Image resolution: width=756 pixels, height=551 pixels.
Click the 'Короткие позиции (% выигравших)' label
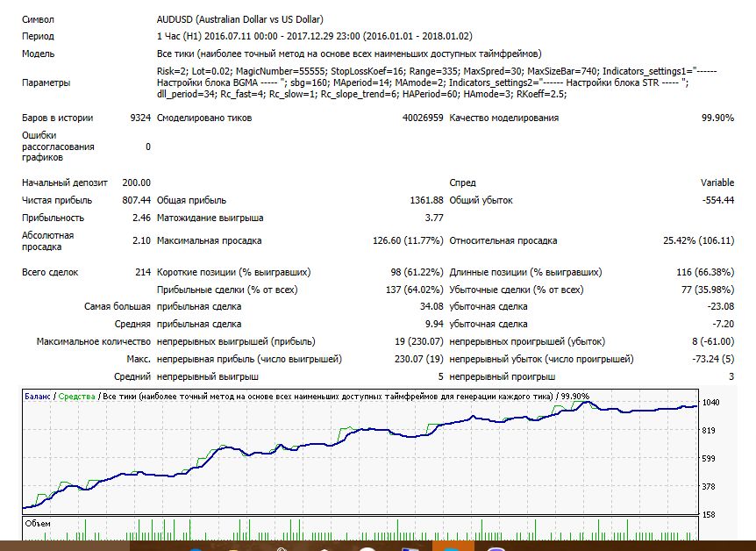[x=234, y=272]
